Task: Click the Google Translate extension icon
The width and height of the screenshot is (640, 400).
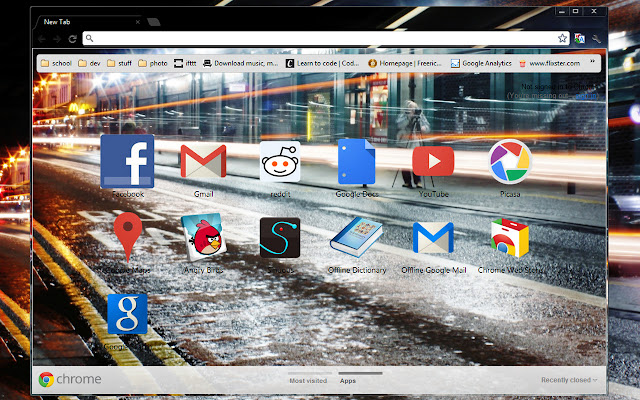Action: (x=579, y=39)
